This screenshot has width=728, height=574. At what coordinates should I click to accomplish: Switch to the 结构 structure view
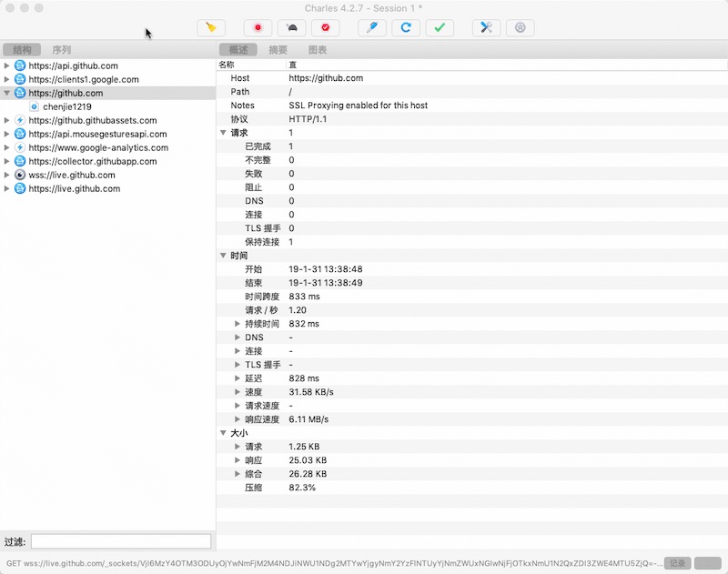coord(22,50)
